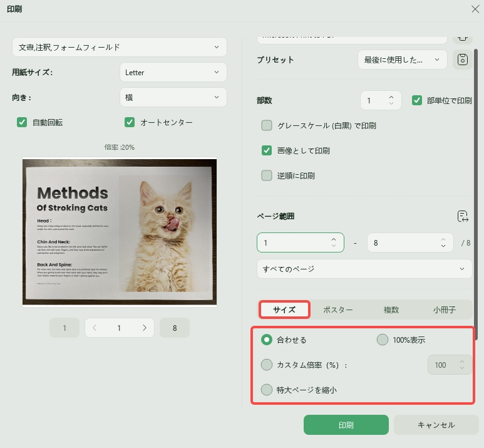Increase end page 8 with up arrow
Viewport: 484px width, 448px height.
point(443,239)
